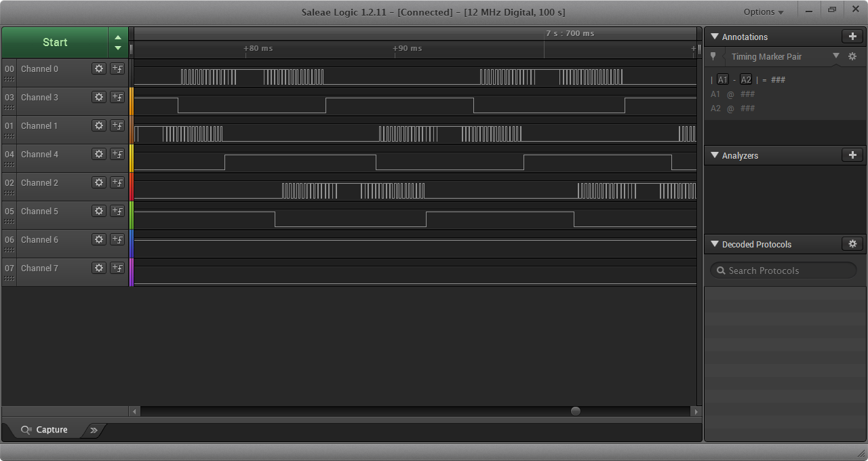Set trigger edge on Channel 4
The width and height of the screenshot is (868, 461).
coord(117,154)
